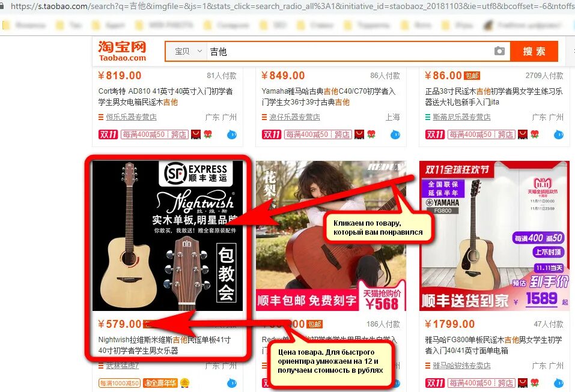This screenshot has width=575, height=392.
Task: Click the search field containing 吉他
Action: coord(349,51)
